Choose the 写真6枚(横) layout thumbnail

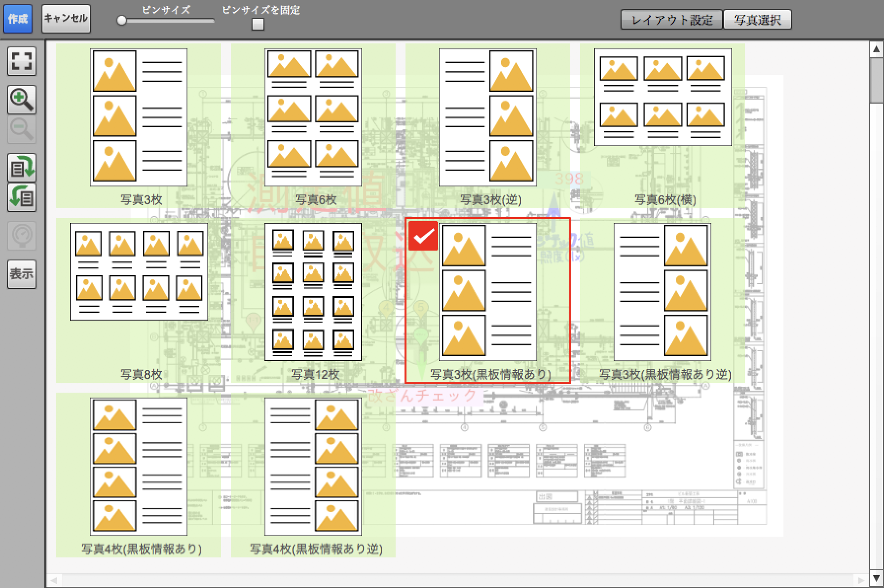click(x=663, y=98)
